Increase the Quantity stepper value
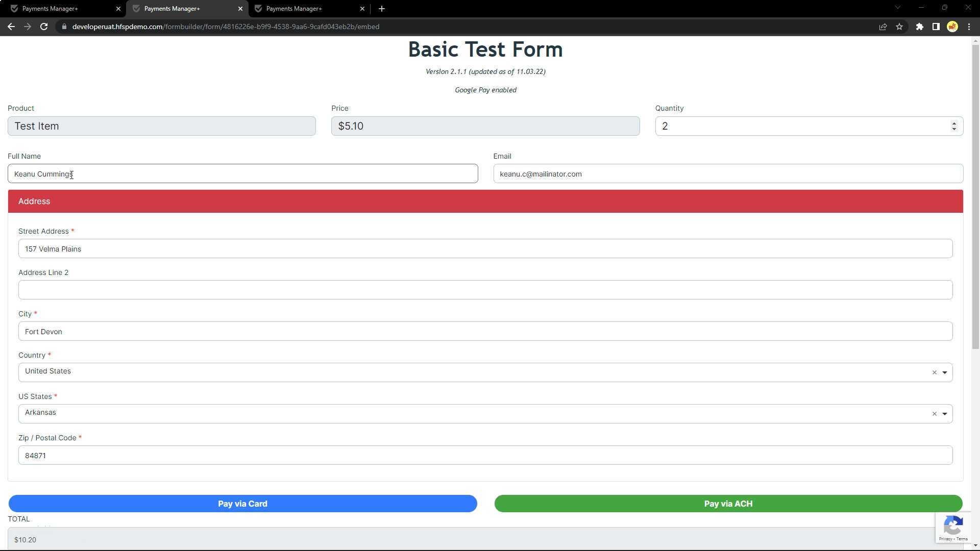 [954, 123]
